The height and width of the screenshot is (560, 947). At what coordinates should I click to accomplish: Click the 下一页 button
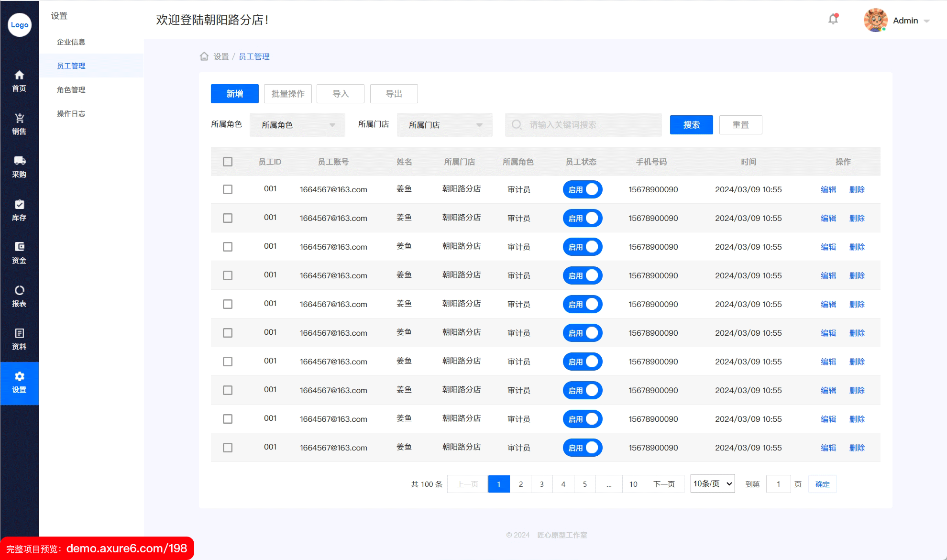(x=664, y=484)
